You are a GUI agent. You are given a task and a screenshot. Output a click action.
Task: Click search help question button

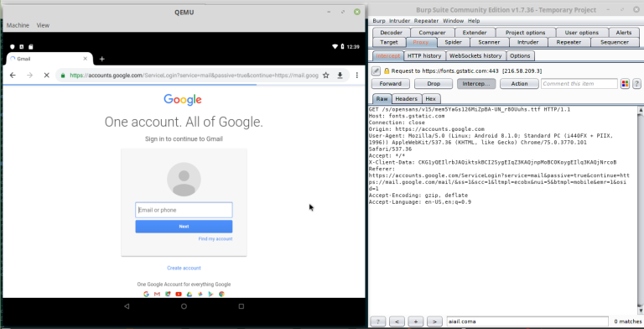pyautogui.click(x=378, y=321)
